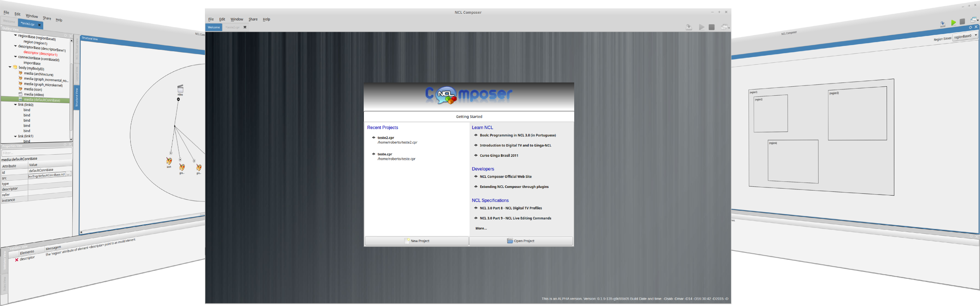This screenshot has width=980, height=306.
Task: Select region (region1) in outline tree
Action: click(x=35, y=42)
